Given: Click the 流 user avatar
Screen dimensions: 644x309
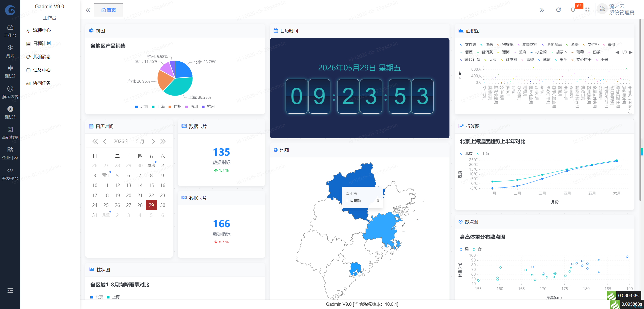Looking at the screenshot, I should pyautogui.click(x=602, y=9).
